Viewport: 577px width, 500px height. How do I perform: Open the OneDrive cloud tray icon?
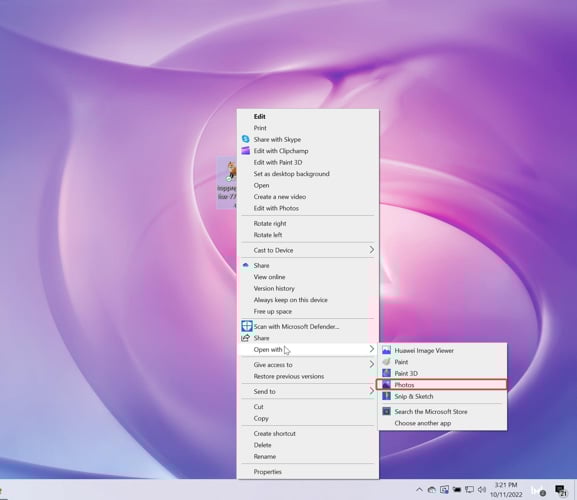[432, 489]
